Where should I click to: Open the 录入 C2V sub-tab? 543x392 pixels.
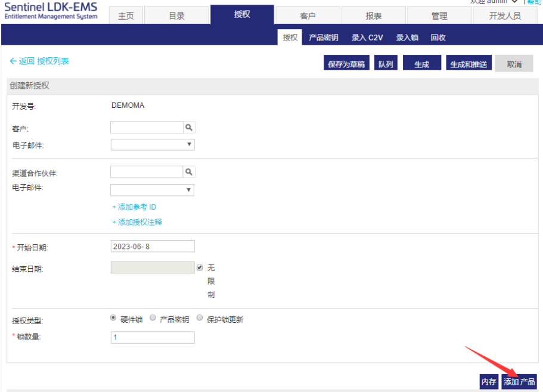coord(367,38)
